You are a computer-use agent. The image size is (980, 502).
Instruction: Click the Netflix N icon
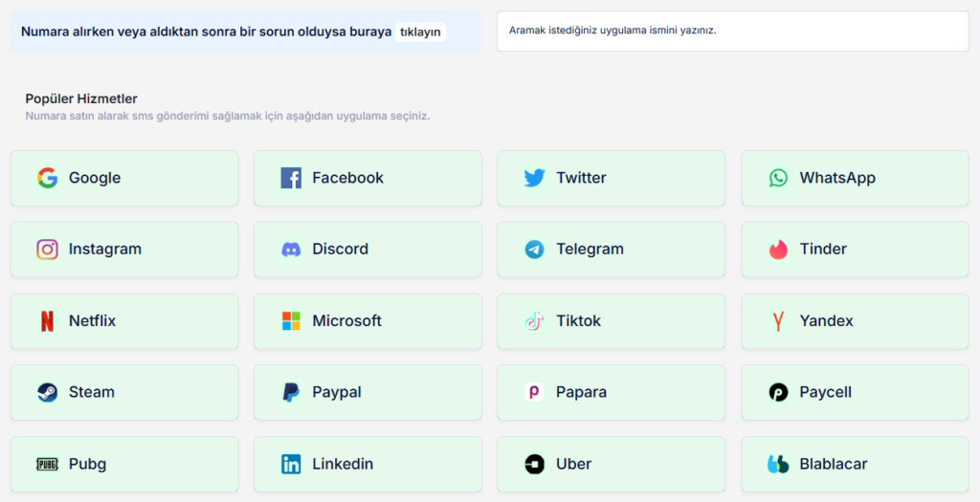(47, 321)
